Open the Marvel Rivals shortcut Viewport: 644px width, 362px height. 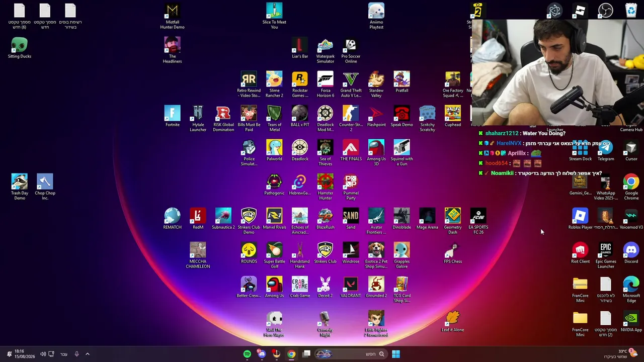pyautogui.click(x=274, y=219)
